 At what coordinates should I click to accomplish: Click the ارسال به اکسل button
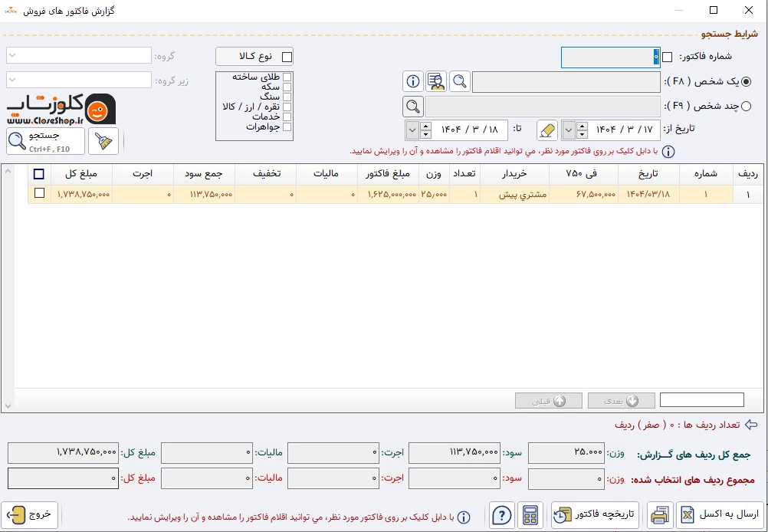[720, 515]
